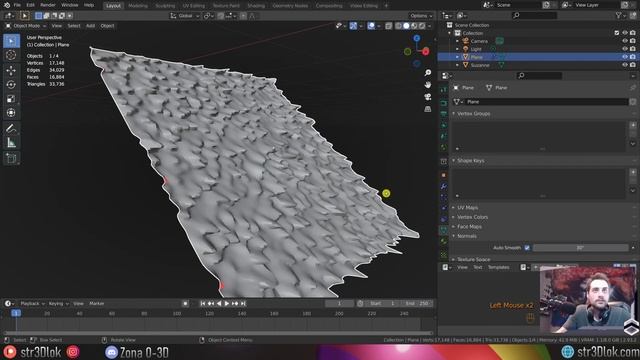Click the outliner search field
Image resolution: width=640 pixels, height=360 pixels.
tap(534, 16)
